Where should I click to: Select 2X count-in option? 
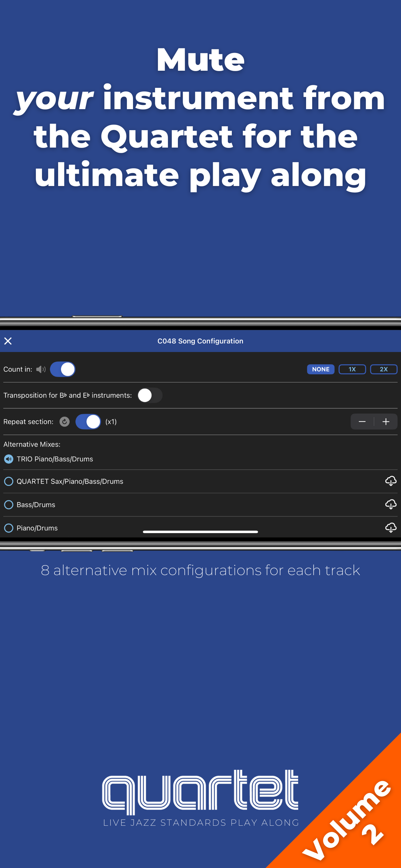[384, 369]
